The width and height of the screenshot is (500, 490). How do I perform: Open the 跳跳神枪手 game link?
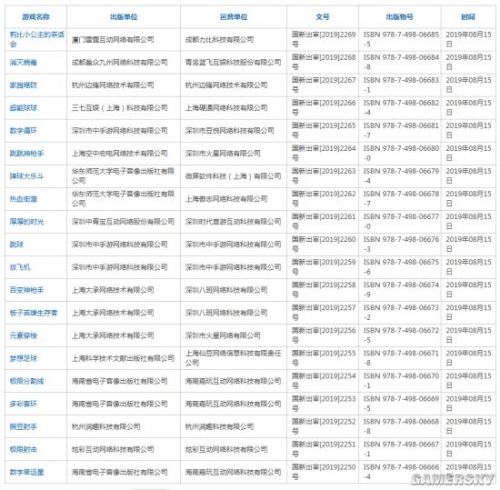click(x=26, y=153)
